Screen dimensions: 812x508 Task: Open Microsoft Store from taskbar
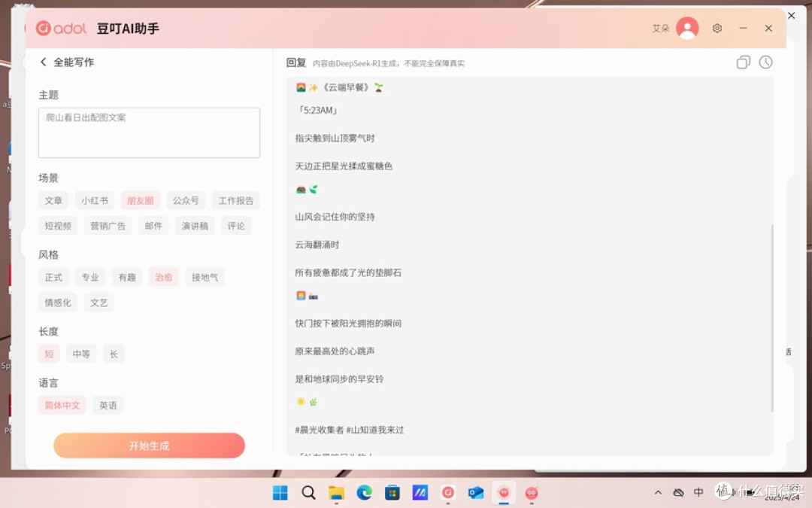392,492
